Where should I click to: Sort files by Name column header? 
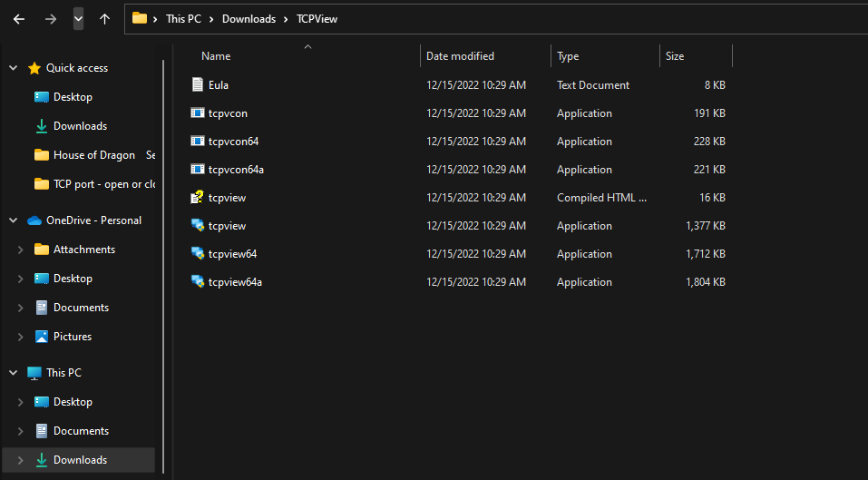(x=216, y=56)
